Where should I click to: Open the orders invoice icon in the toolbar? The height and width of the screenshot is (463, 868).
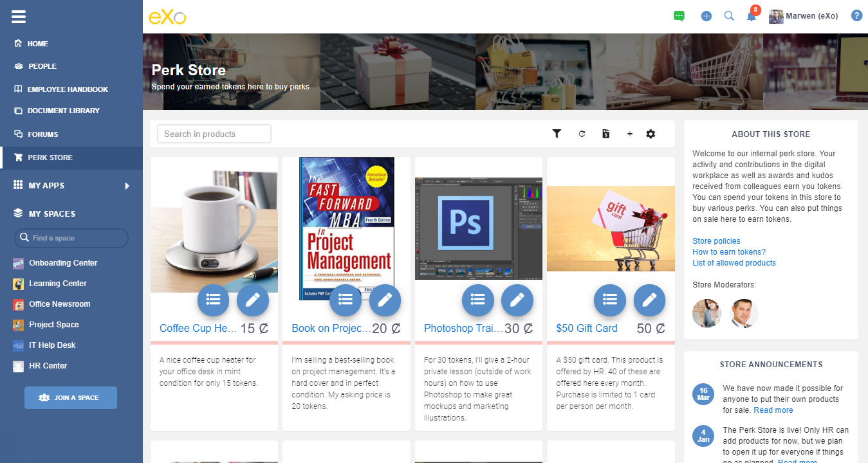pos(605,134)
